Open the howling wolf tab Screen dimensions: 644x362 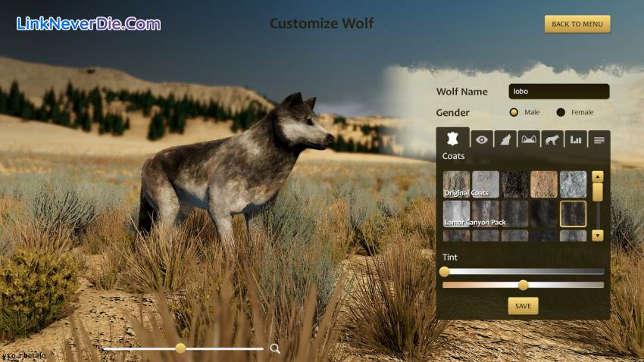coord(505,139)
